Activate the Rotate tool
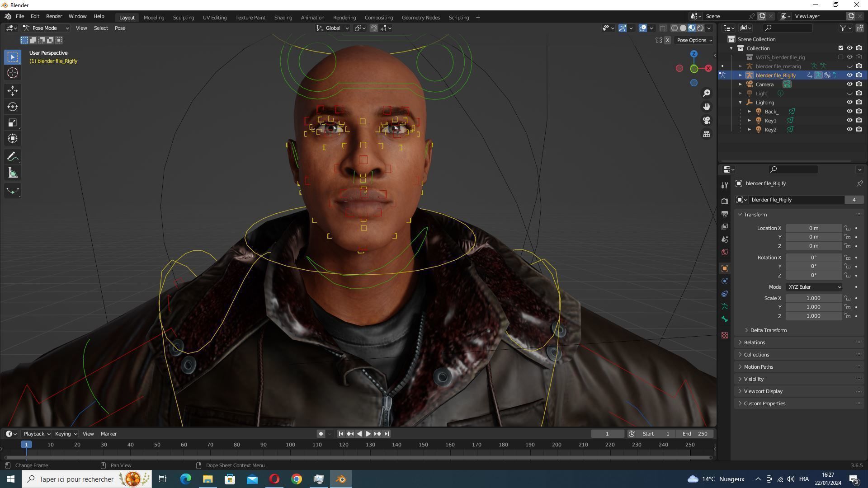Screen dimensions: 868x488 coord(13,107)
